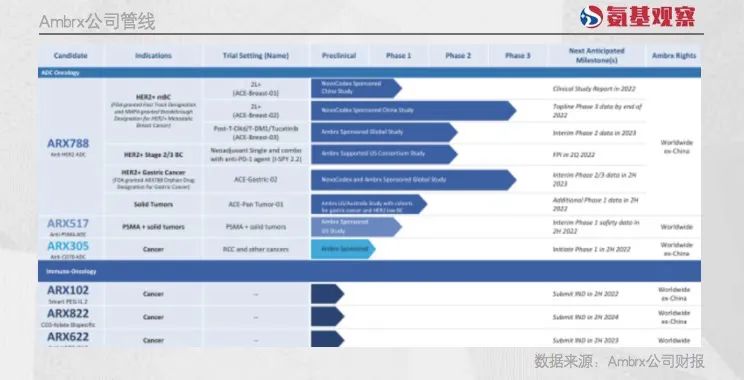The image size is (744, 380).
Task: Click the Preclinical column header
Action: 339,56
